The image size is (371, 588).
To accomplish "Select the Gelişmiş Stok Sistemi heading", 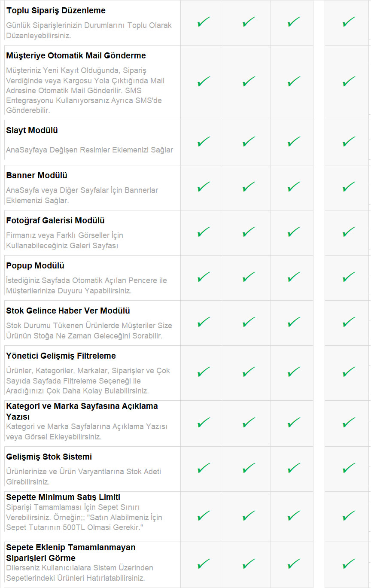I will [49, 457].
